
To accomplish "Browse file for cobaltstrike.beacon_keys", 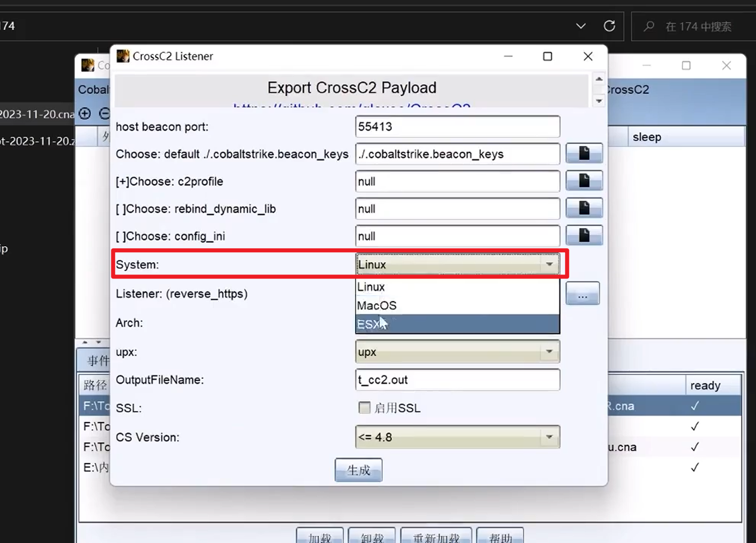I will tap(584, 153).
